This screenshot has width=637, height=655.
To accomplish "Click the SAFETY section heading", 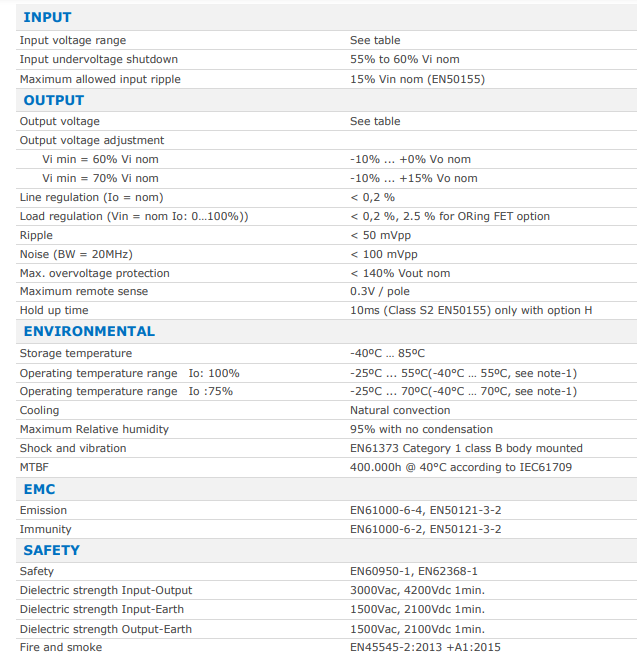I will (51, 550).
